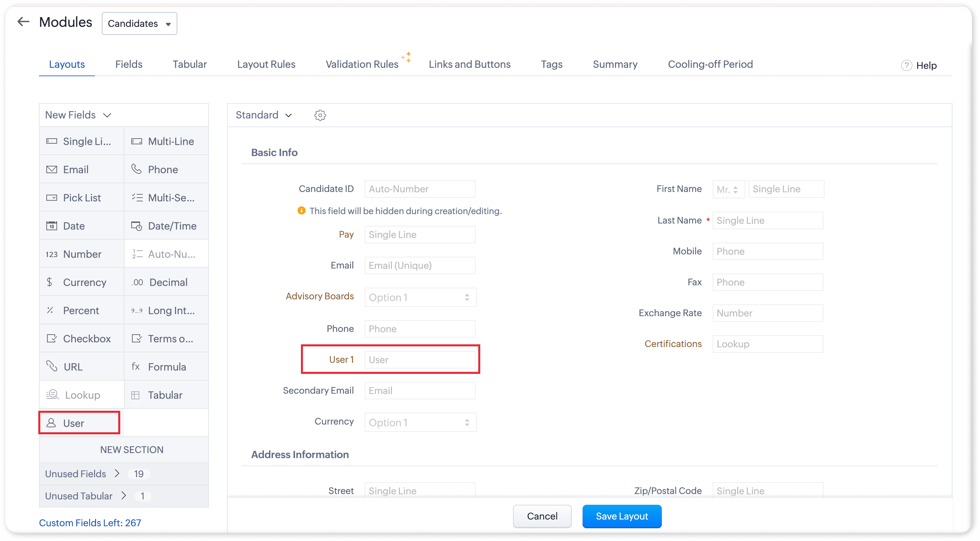This screenshot has height=541, width=980.
Task: Select the Checkbox field type
Action: (86, 338)
